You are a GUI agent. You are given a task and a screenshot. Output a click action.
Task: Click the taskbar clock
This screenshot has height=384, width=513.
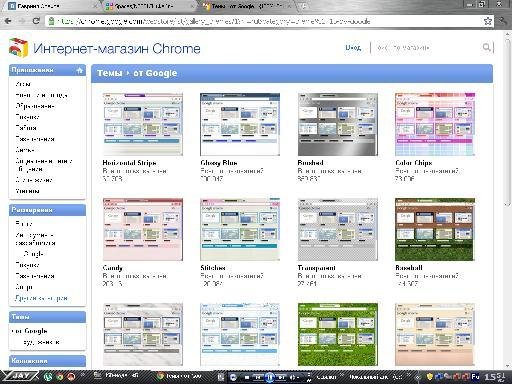click(x=495, y=377)
